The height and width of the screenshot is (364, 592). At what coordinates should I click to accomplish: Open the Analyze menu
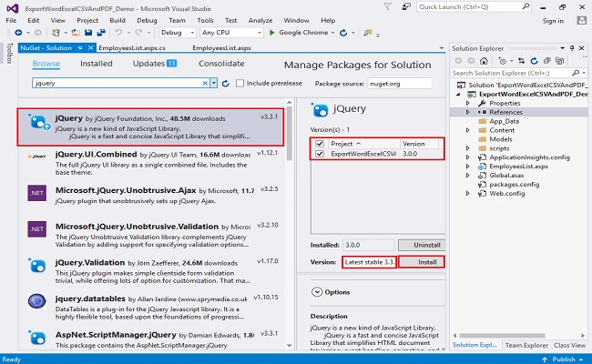coord(260,20)
